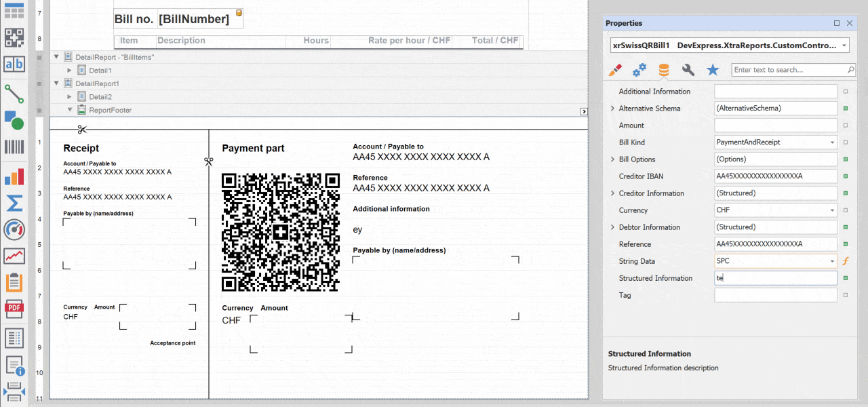The image size is (868, 407).
Task: Switch to the Behavior gears tab
Action: [x=639, y=70]
